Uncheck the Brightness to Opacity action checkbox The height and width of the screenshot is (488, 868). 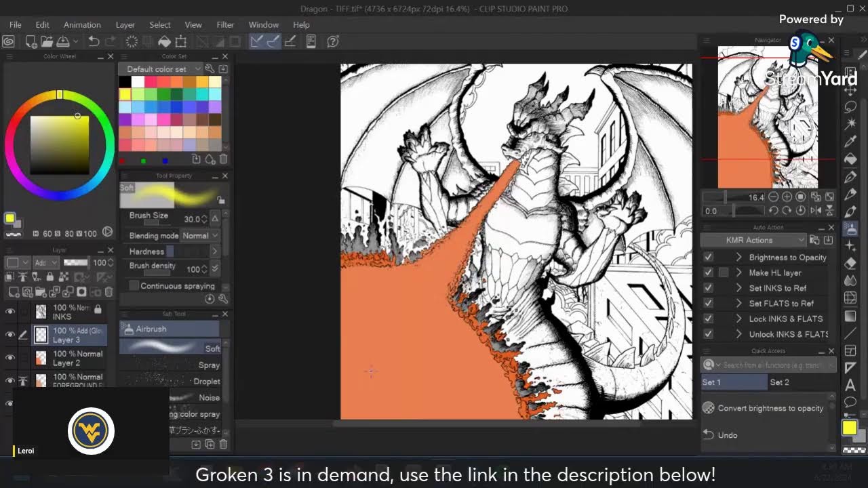pos(708,258)
